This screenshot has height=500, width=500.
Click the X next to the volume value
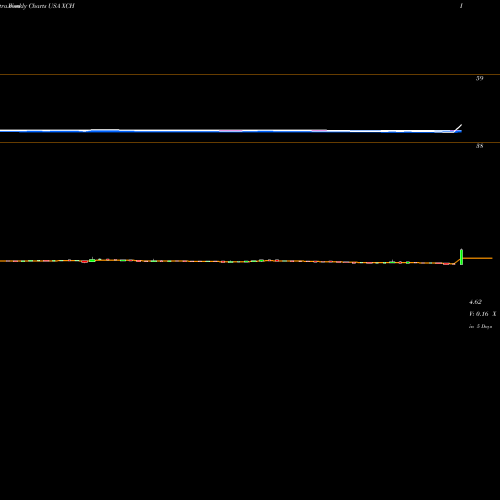[x=494, y=314]
